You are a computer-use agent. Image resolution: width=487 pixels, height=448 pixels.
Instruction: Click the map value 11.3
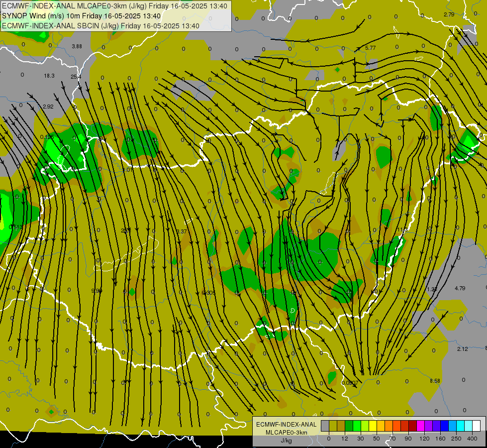402,230
